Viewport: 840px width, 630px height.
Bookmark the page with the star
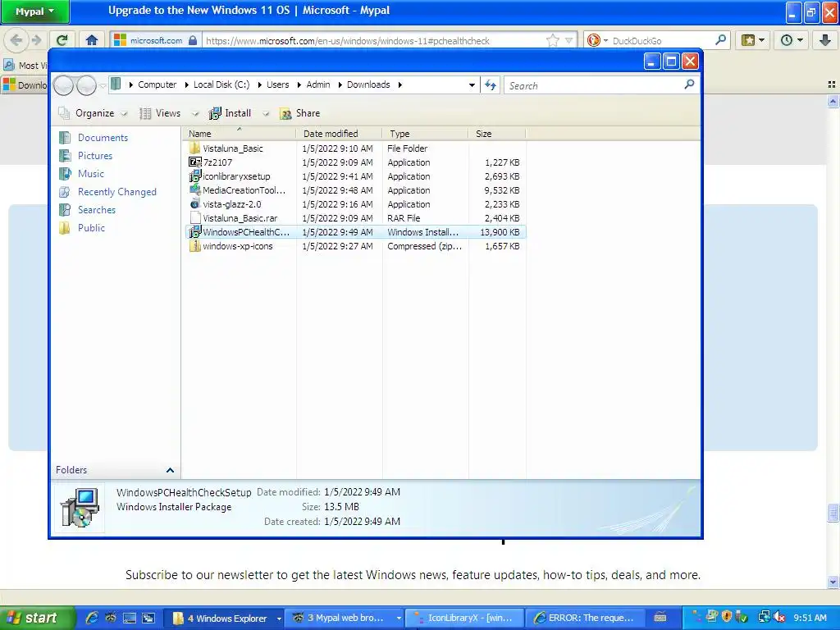[552, 40]
